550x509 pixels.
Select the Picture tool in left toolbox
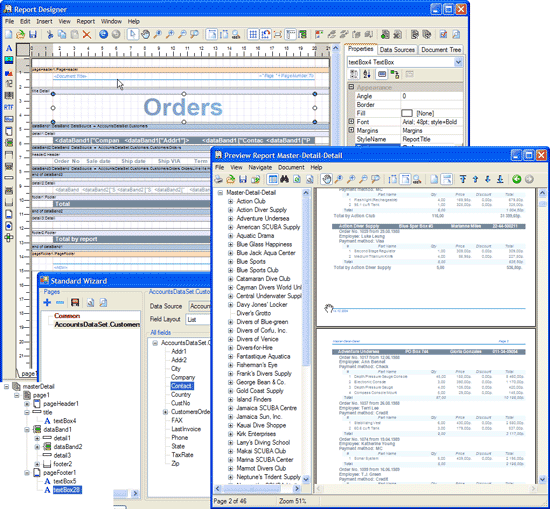tap(9, 60)
